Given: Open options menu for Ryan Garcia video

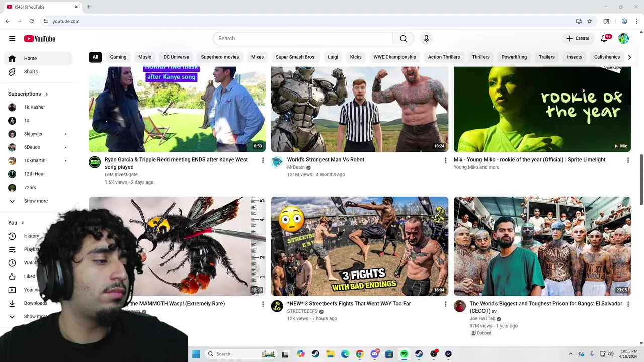Looking at the screenshot, I should point(263,160).
